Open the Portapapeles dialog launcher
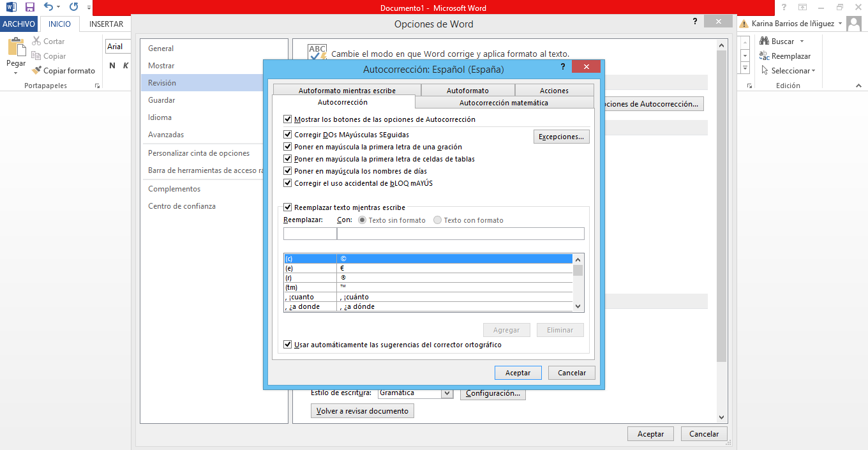This screenshot has height=450, width=868. click(97, 86)
